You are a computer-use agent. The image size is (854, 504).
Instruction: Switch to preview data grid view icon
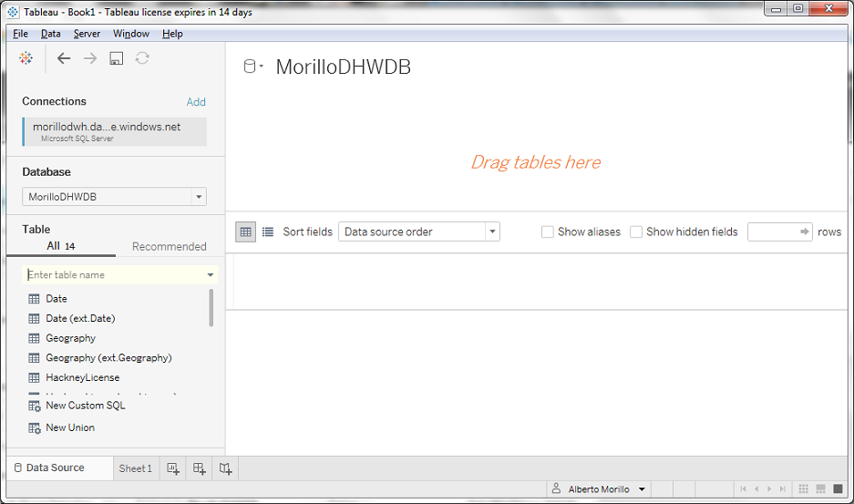(x=246, y=232)
